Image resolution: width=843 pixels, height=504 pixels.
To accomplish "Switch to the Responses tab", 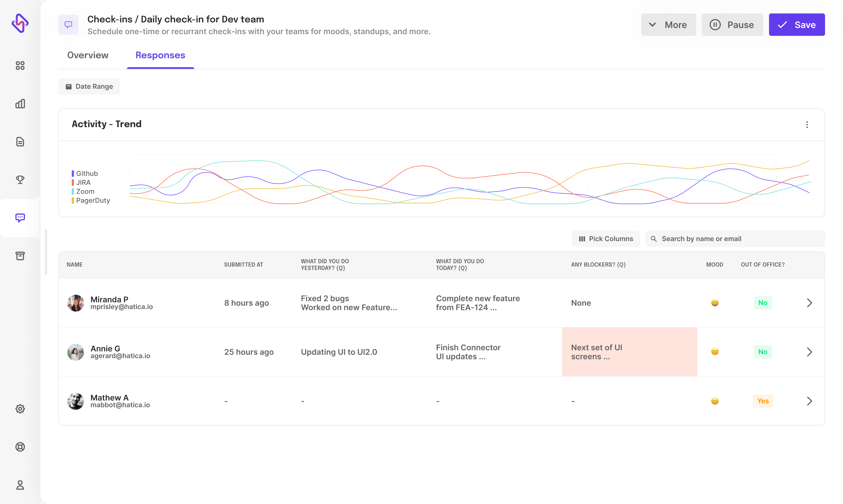I will pos(160,55).
